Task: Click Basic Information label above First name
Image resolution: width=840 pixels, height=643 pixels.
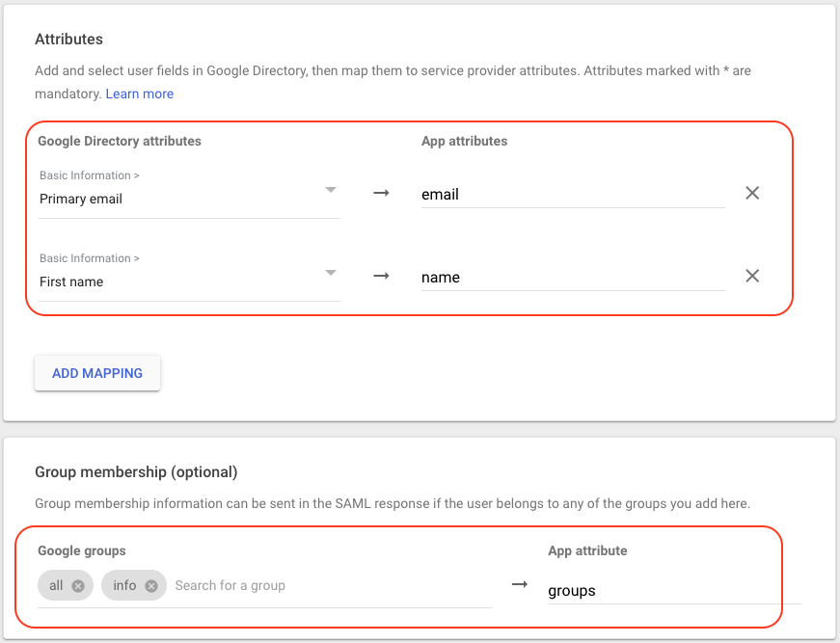Action: click(90, 258)
